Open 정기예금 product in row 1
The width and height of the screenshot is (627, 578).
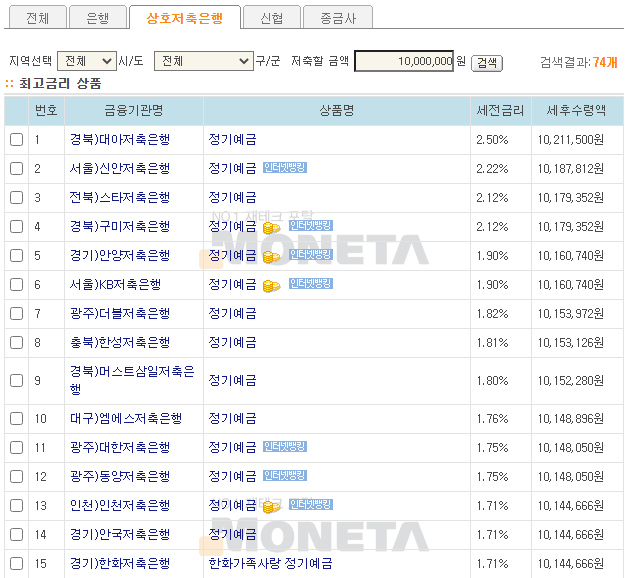232,140
